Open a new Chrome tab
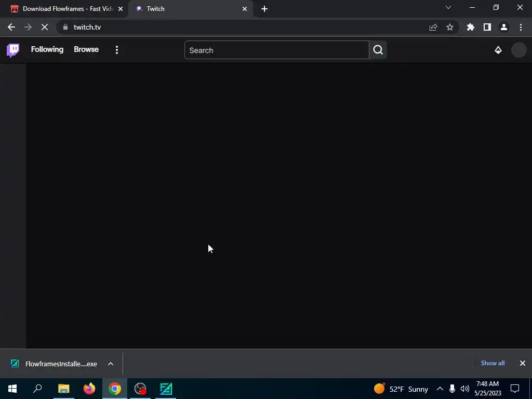 coord(264,9)
